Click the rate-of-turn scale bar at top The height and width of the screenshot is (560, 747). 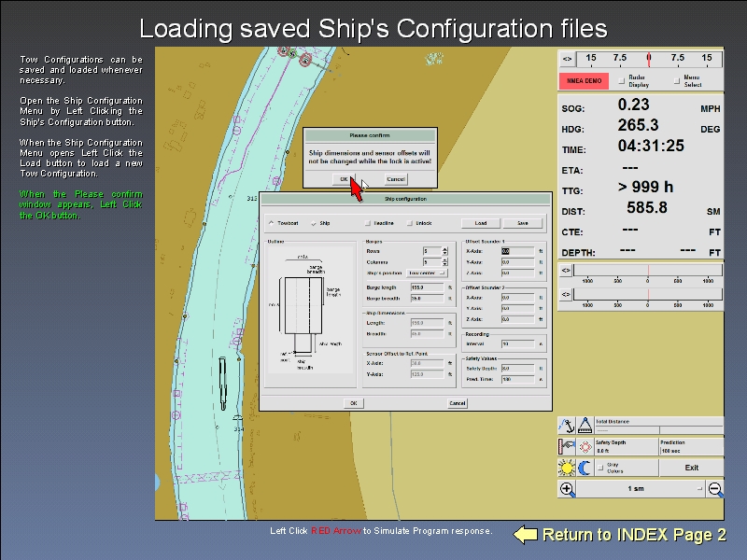[648, 58]
